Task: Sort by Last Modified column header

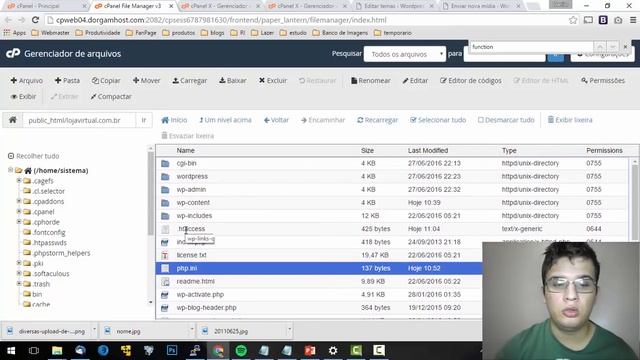Action: click(x=428, y=151)
